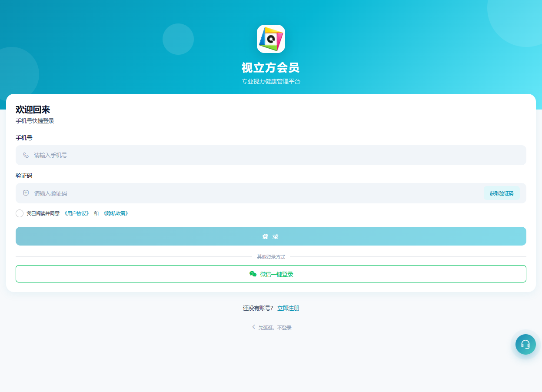Open the 《用户协议》 link
542x392 pixels.
[x=76, y=213]
